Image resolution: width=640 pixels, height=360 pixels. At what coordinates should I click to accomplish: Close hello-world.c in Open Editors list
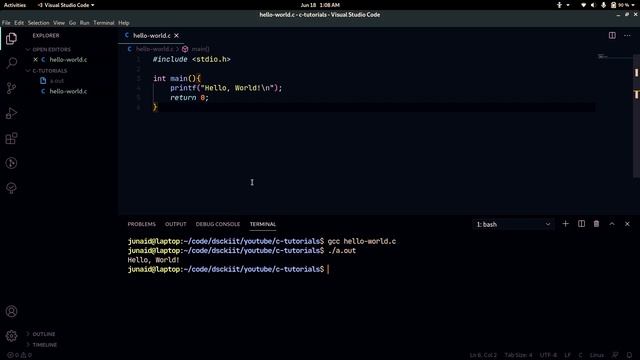click(36, 60)
